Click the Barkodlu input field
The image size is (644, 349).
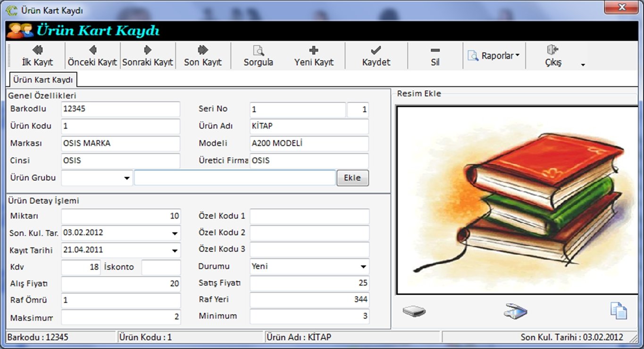click(x=120, y=109)
